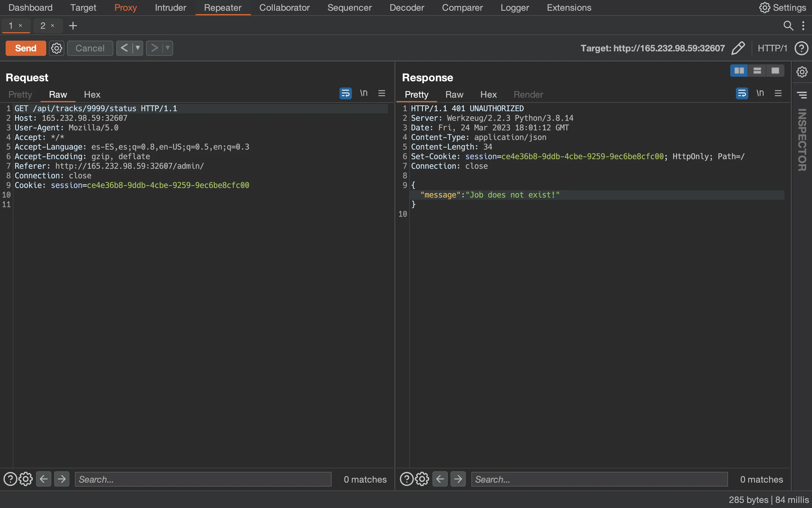Go to next request search match
This screenshot has width=812, height=508.
tap(62, 479)
